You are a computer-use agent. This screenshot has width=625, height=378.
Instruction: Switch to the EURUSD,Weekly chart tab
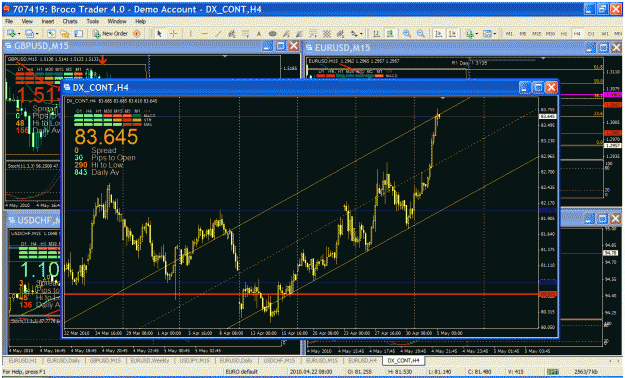[150, 361]
